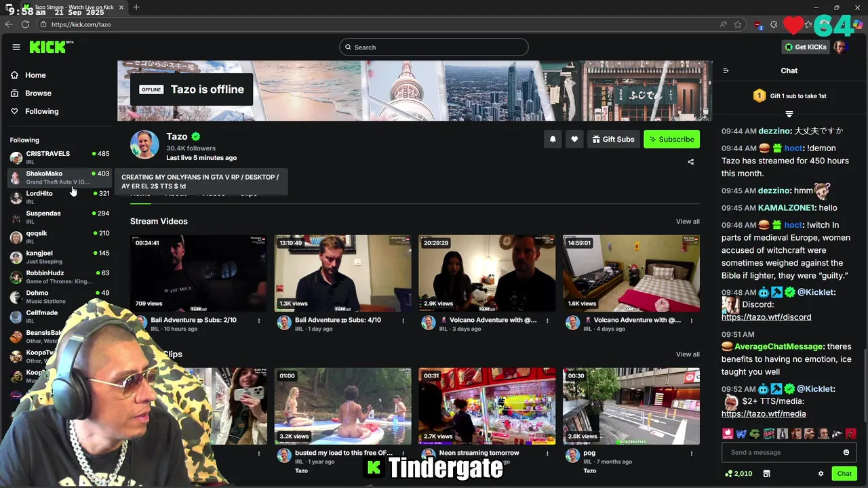
Task: Open the emoji picker in chat
Action: tap(846, 452)
